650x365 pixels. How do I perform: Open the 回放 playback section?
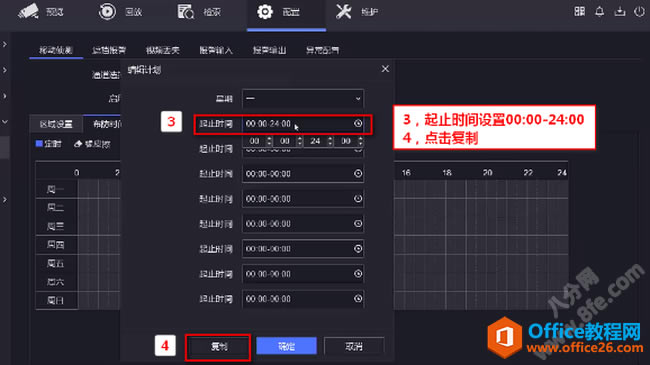120,12
